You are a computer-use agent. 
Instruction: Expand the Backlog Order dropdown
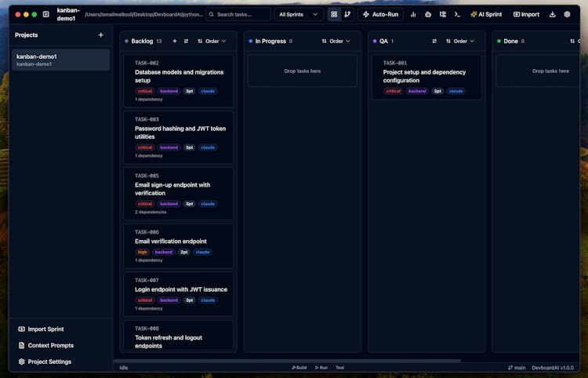[212, 41]
